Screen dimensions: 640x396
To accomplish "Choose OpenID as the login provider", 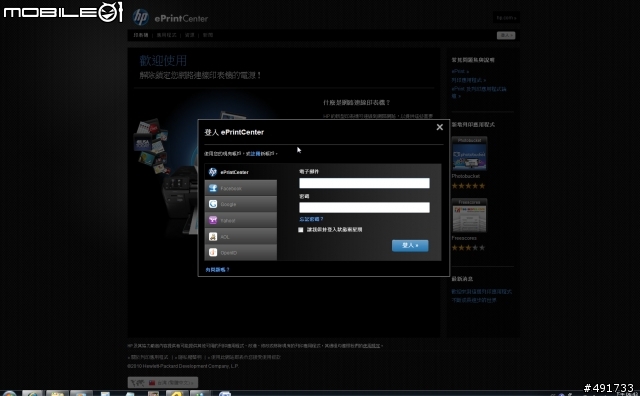I will coord(241,253).
